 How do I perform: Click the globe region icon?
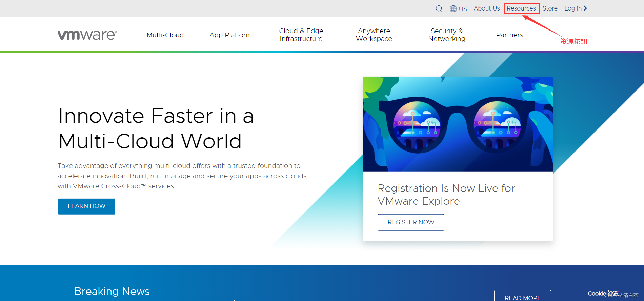(x=453, y=9)
